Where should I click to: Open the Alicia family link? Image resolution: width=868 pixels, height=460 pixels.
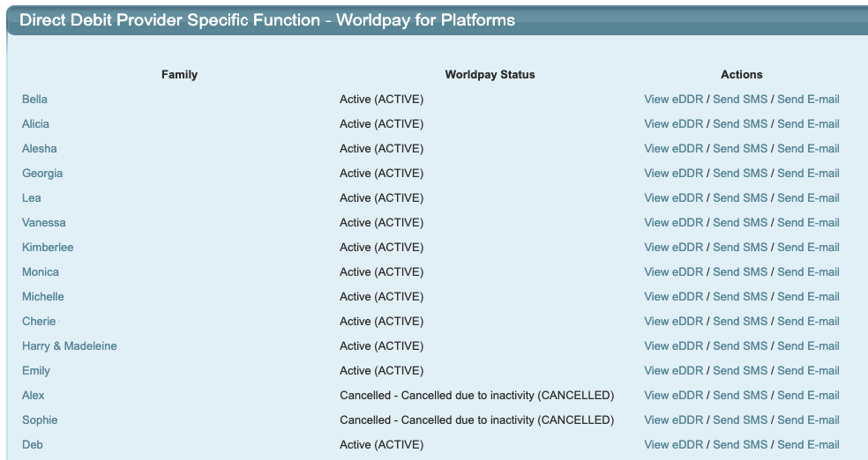(x=35, y=124)
